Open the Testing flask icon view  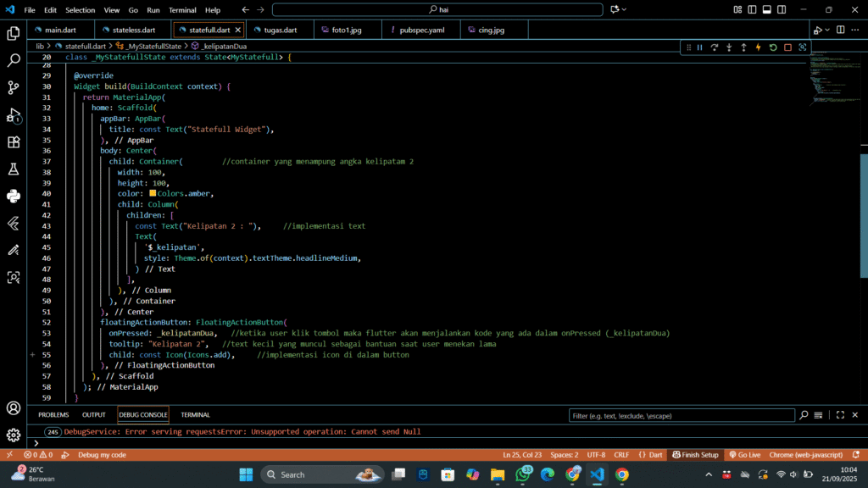click(x=14, y=169)
